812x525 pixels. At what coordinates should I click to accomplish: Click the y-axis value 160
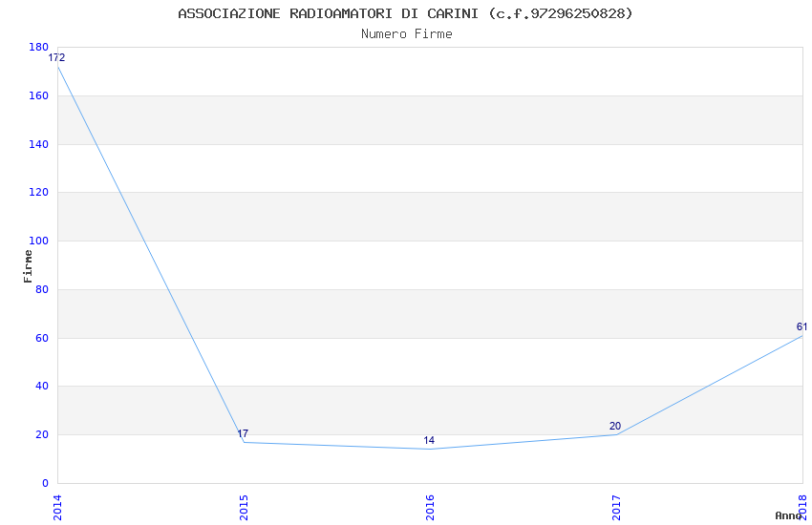pyautogui.click(x=39, y=95)
